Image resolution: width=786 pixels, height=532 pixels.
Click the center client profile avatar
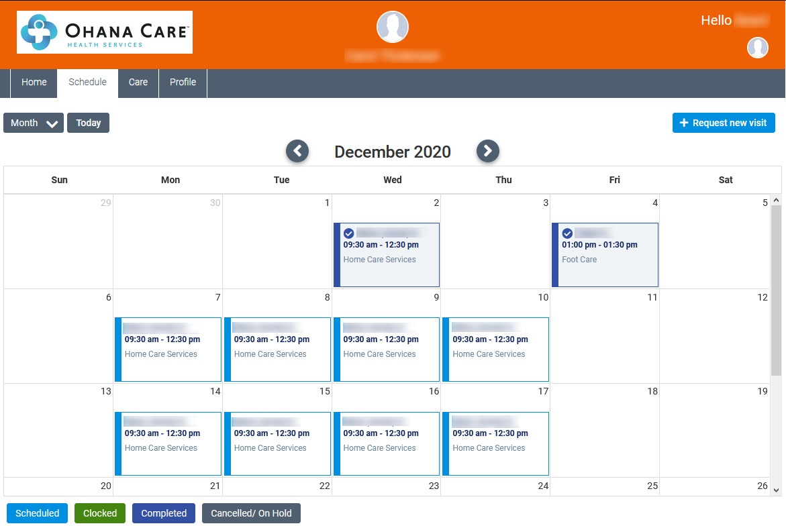[393, 28]
